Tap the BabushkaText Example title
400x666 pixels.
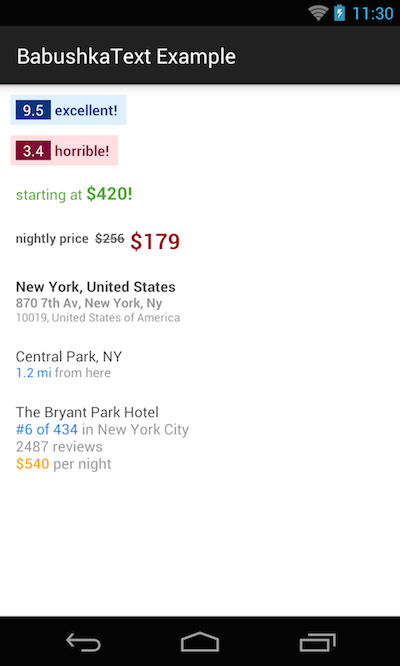click(126, 56)
